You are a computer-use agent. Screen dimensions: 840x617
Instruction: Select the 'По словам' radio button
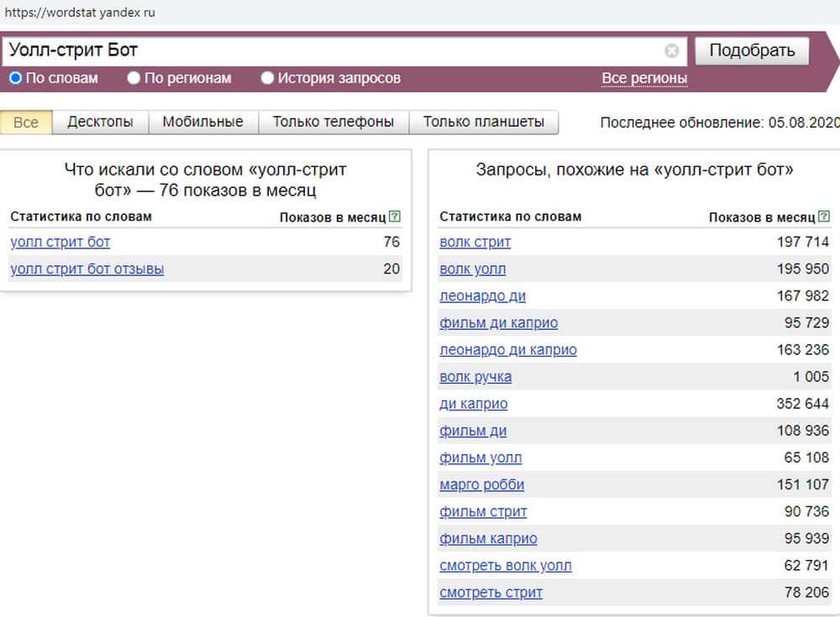tap(15, 78)
